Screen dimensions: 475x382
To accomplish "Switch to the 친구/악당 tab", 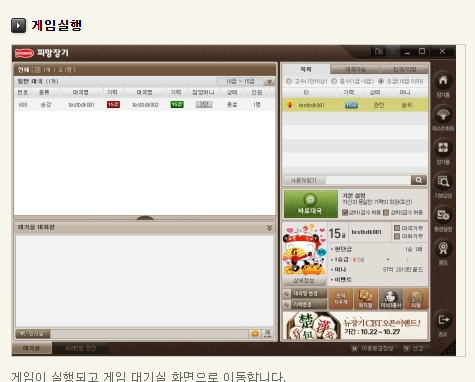I will click(x=404, y=69).
